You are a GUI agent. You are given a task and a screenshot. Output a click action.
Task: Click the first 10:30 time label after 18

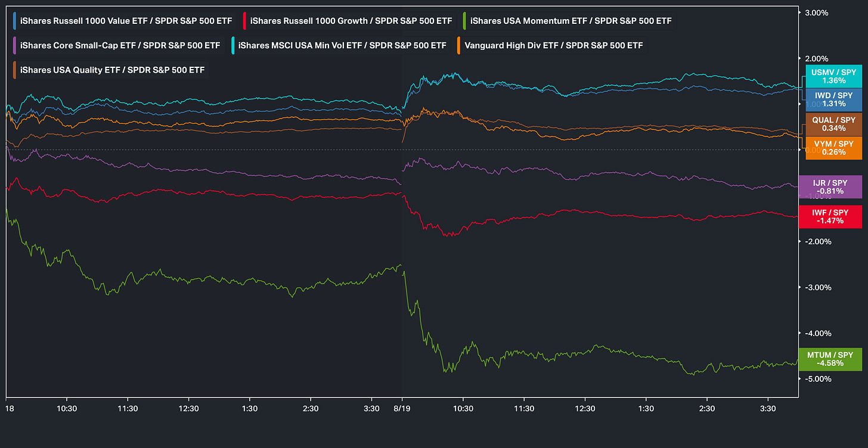(67, 409)
